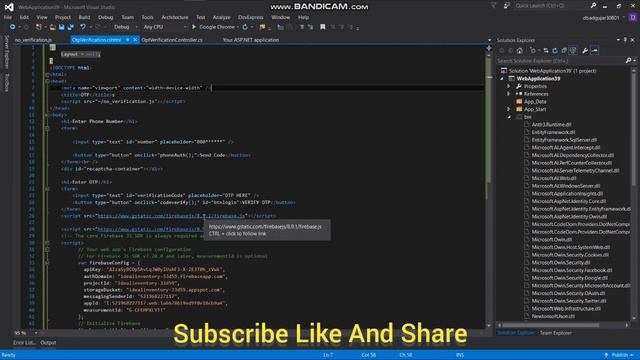Toggle auto-hide pin on Solution Explorer
Viewport: 640px width, 360px height.
(x=625, y=40)
